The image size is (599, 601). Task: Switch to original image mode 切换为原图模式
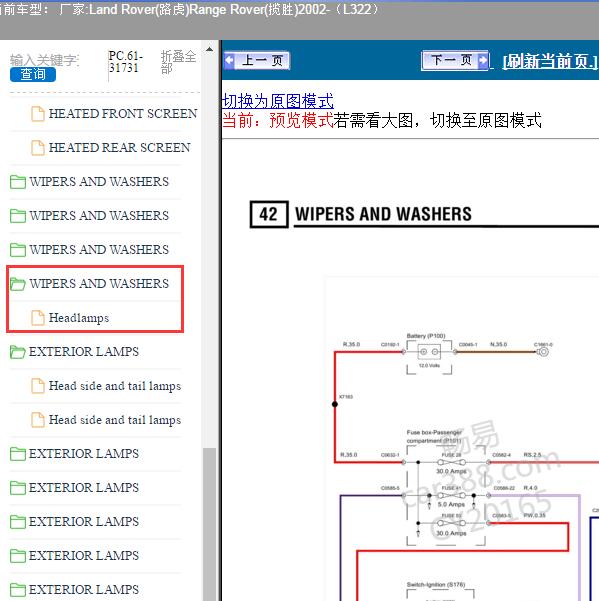[278, 101]
